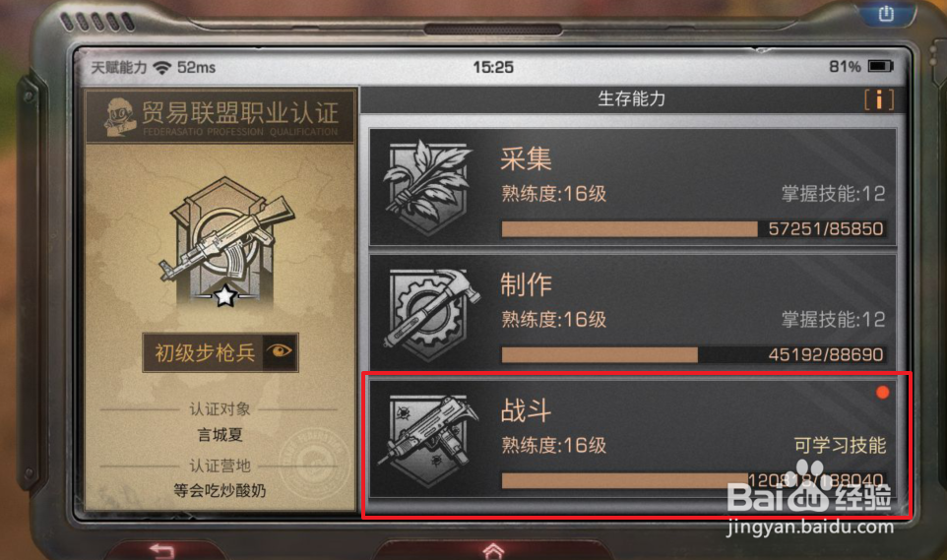Tap the star under the rifle emblem

(225, 295)
